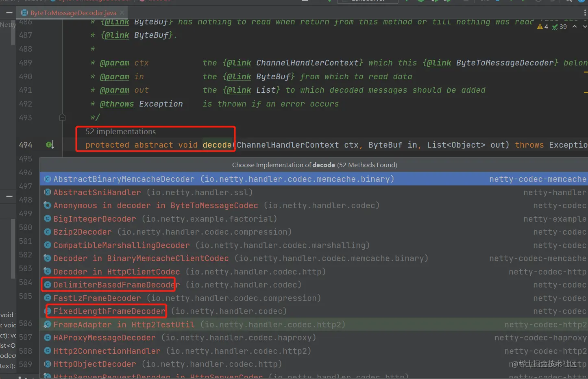This screenshot has height=379, width=588.
Task: Click the List link on line 491
Action: coord(266,90)
